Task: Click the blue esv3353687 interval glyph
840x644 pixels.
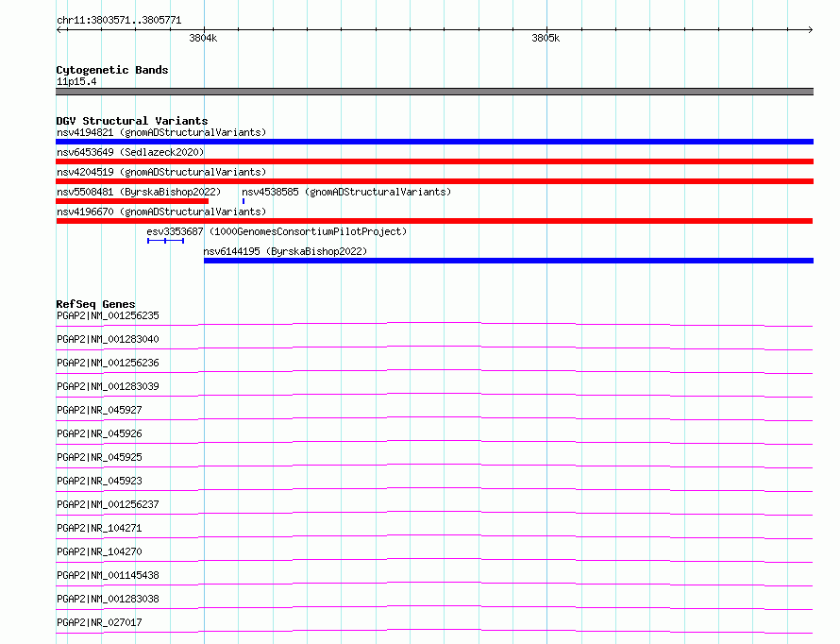Action: point(165,241)
